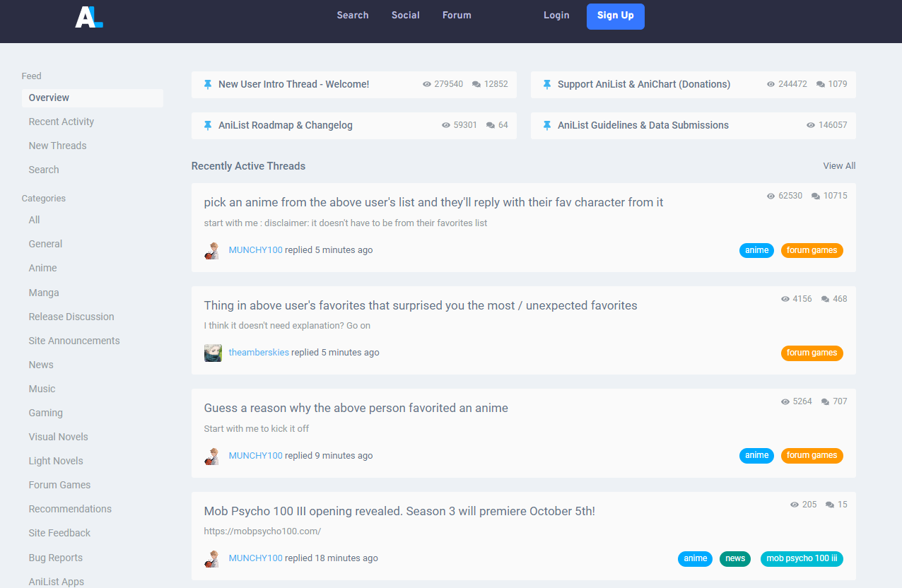Click comments icon on New User Intro Thread
This screenshot has width=902, height=588.
point(476,84)
